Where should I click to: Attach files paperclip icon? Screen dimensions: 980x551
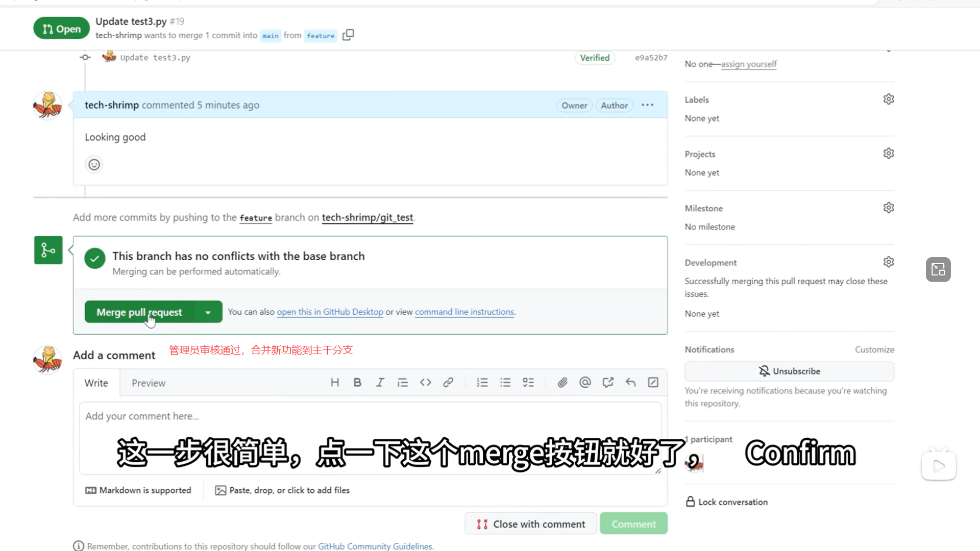[562, 383]
